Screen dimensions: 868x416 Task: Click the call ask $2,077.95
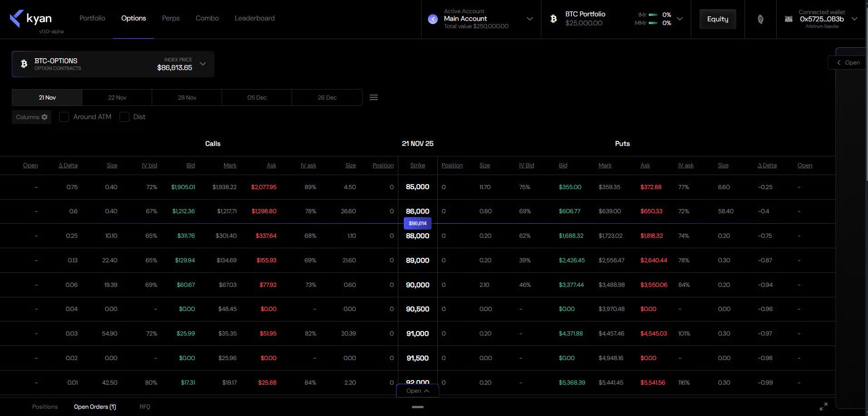pos(264,187)
